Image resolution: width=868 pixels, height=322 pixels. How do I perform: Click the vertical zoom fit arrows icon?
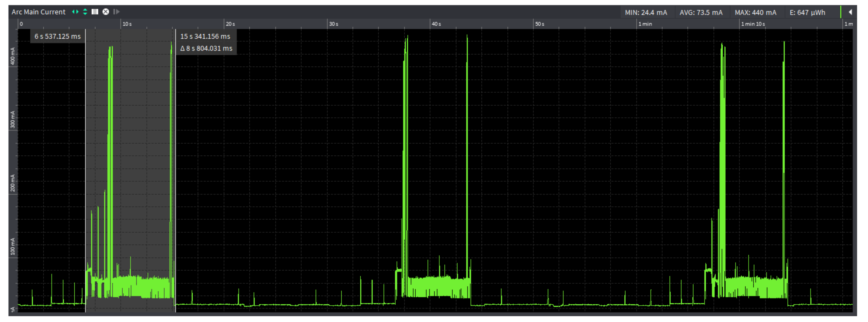tap(85, 12)
